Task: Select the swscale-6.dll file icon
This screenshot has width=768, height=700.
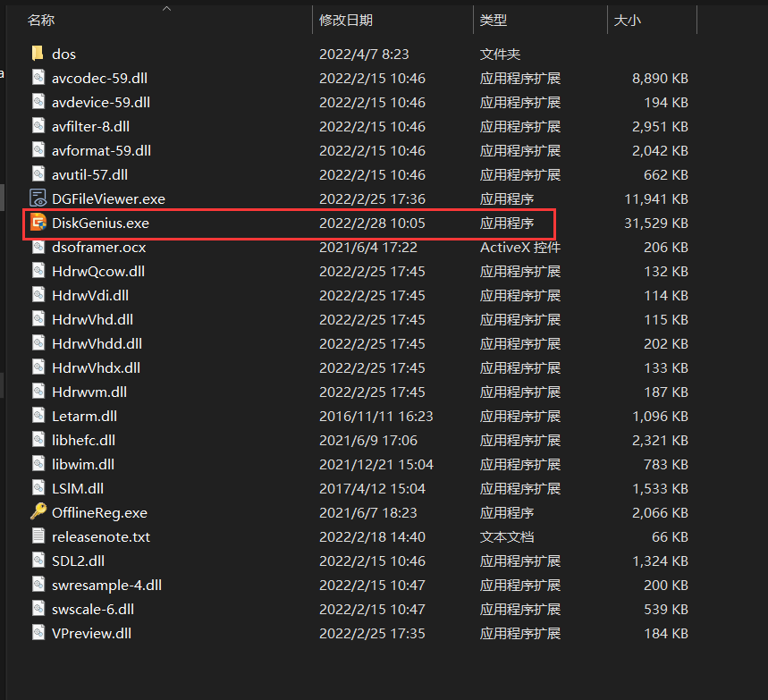Action: click(x=38, y=609)
